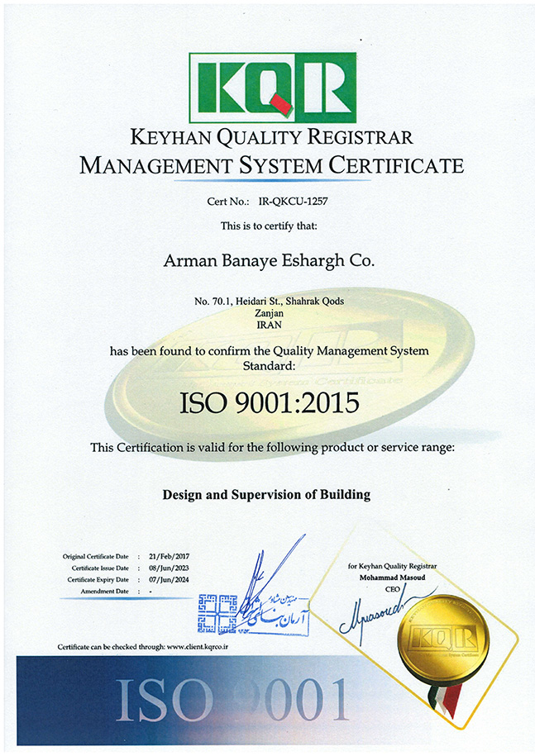Click address line 'No. 70.1, Heidari St., Shahrak Qods'
535x756 pixels.
pyautogui.click(x=270, y=302)
